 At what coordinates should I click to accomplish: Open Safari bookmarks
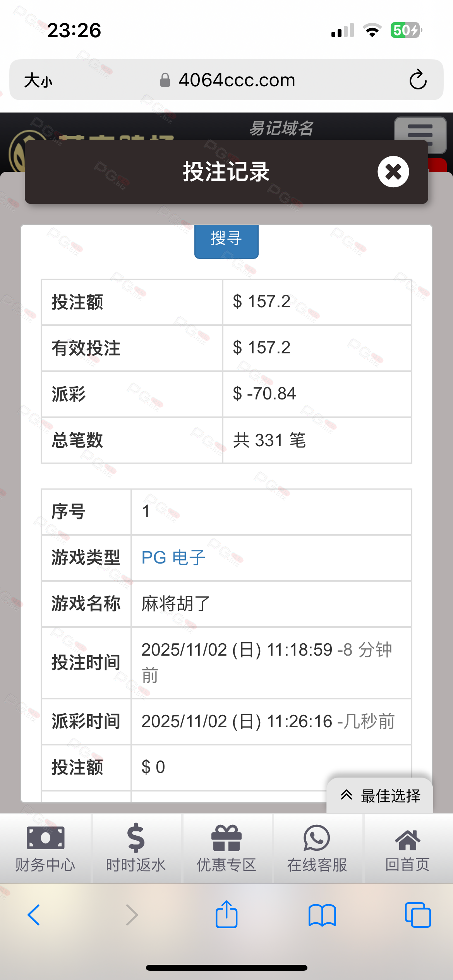tap(322, 915)
